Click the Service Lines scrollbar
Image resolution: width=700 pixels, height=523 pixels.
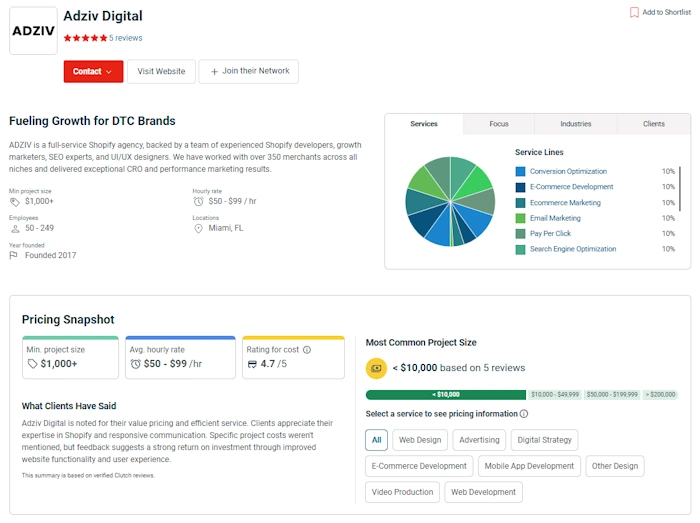click(680, 189)
